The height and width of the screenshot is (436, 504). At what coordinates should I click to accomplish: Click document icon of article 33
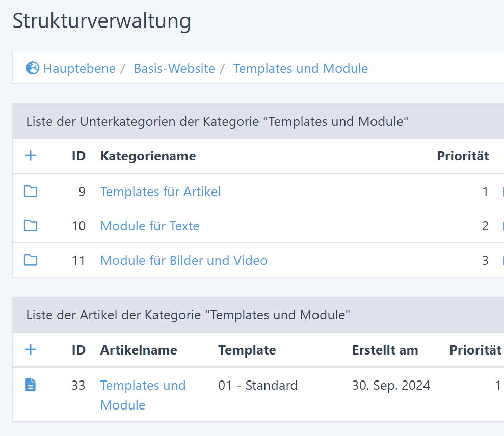(31, 385)
